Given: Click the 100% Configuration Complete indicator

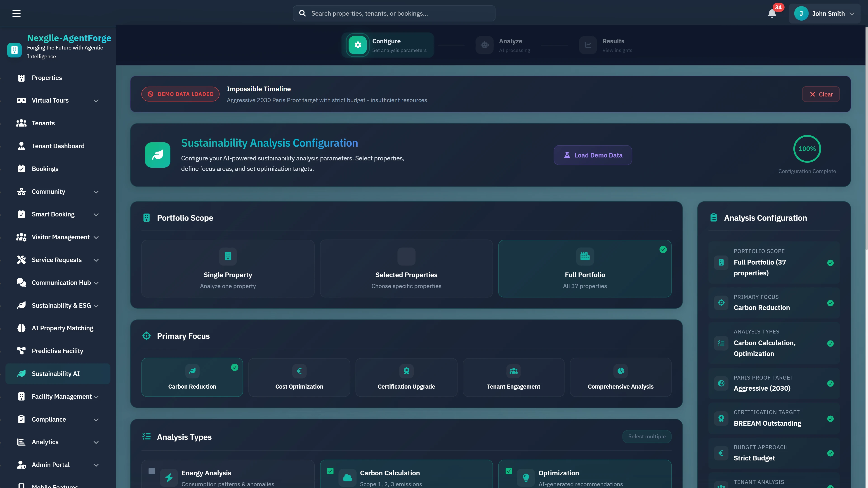Looking at the screenshot, I should coord(807,149).
